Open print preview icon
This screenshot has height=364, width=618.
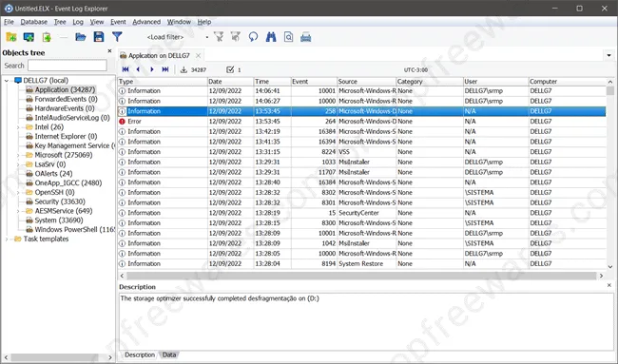(288, 37)
